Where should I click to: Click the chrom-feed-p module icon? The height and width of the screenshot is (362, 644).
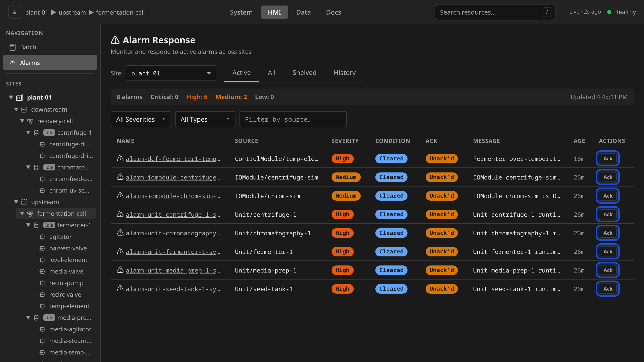[x=42, y=179]
